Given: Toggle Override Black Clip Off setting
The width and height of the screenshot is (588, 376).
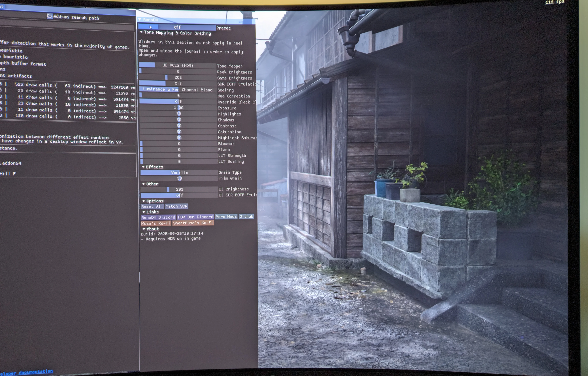Looking at the screenshot, I should click(178, 102).
